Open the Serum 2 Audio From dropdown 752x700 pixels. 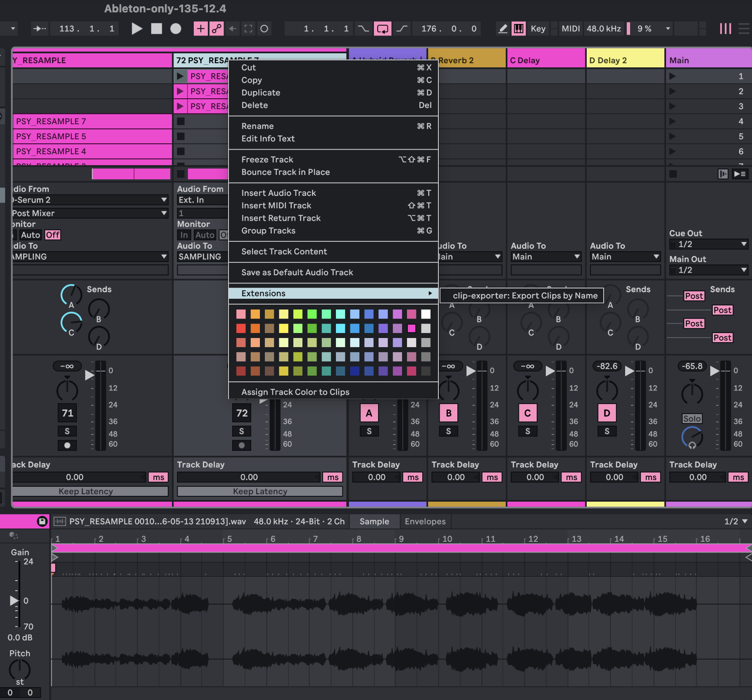point(90,200)
